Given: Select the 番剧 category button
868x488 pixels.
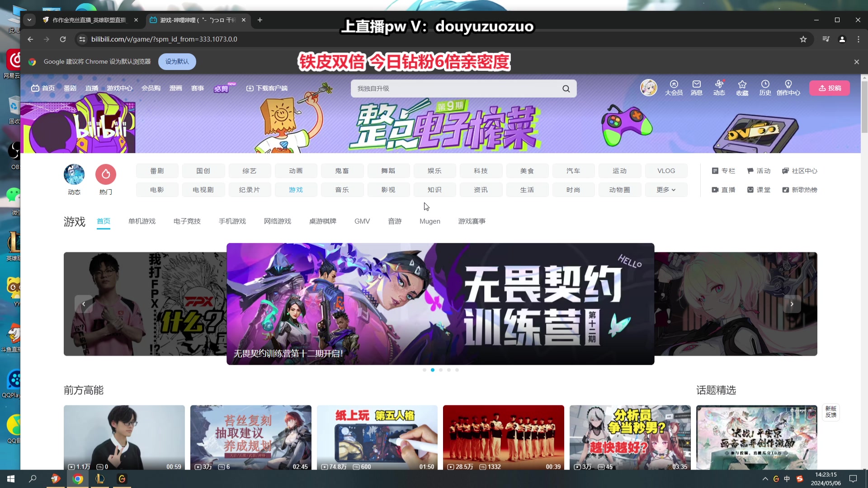Looking at the screenshot, I should click(x=157, y=171).
